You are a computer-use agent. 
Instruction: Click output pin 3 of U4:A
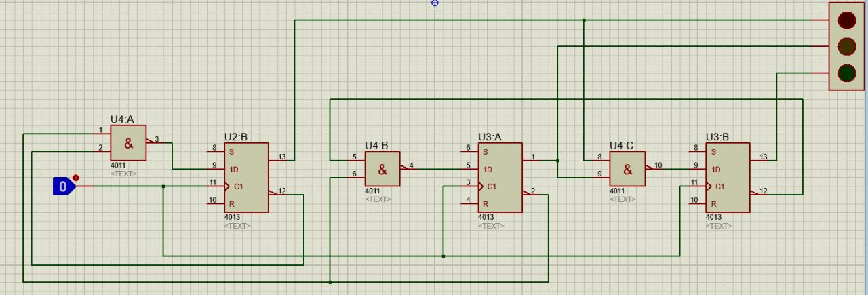pos(156,141)
